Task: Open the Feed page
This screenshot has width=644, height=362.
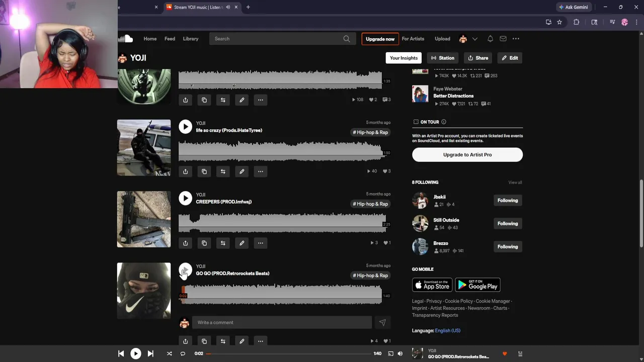Action: (x=170, y=39)
